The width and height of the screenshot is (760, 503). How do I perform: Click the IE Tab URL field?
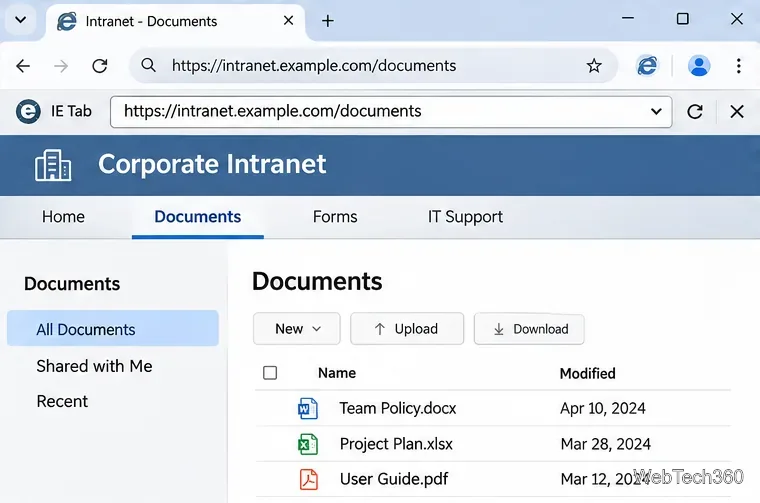click(391, 112)
